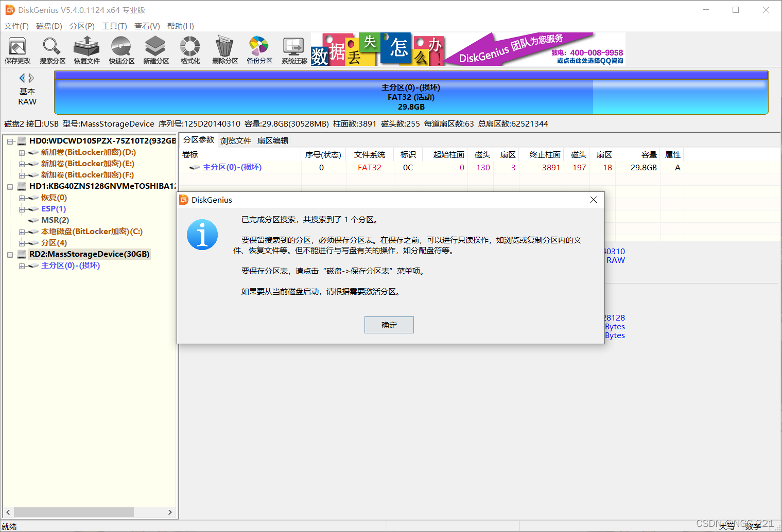This screenshot has height=532, width=782.
Task: Click the FAT32 file system cell
Action: [x=370, y=167]
